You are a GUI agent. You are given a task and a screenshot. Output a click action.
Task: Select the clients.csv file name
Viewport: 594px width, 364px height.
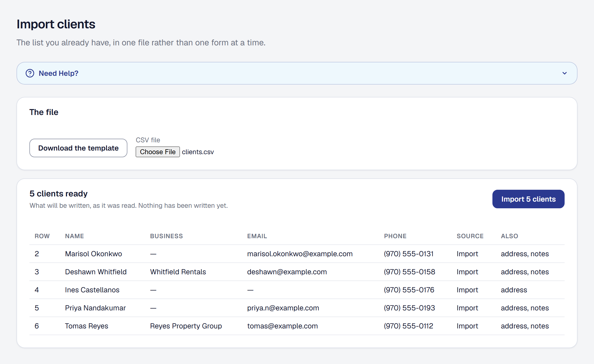coord(198,152)
